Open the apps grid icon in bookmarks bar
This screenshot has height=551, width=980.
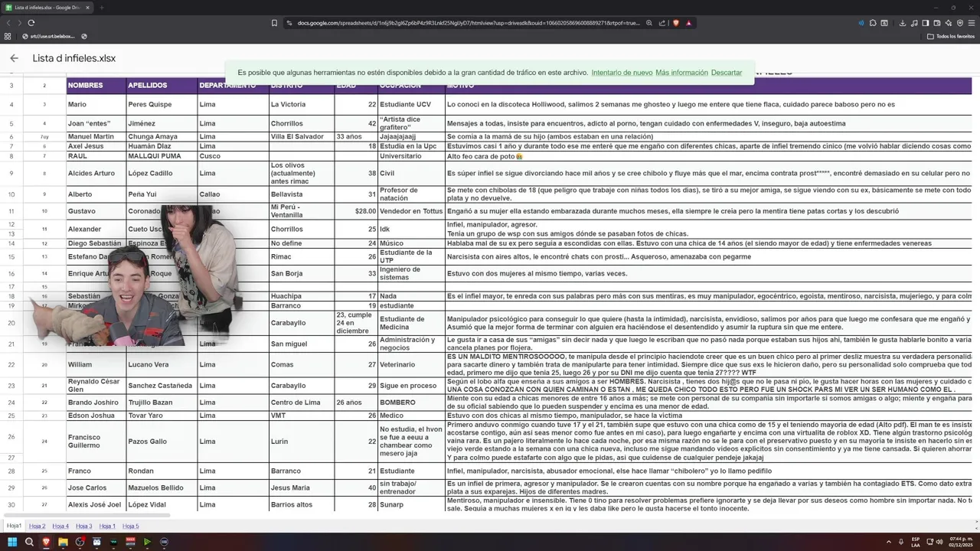pos(8,36)
